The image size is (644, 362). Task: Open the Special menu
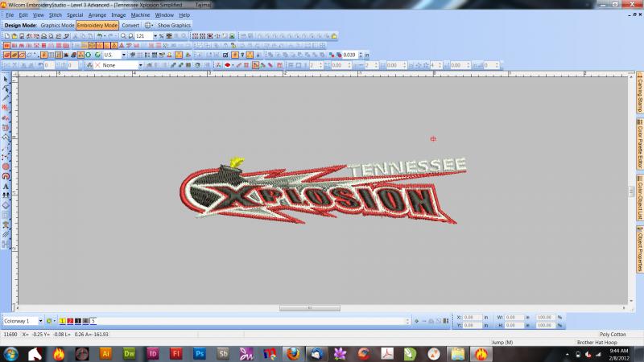coord(75,15)
